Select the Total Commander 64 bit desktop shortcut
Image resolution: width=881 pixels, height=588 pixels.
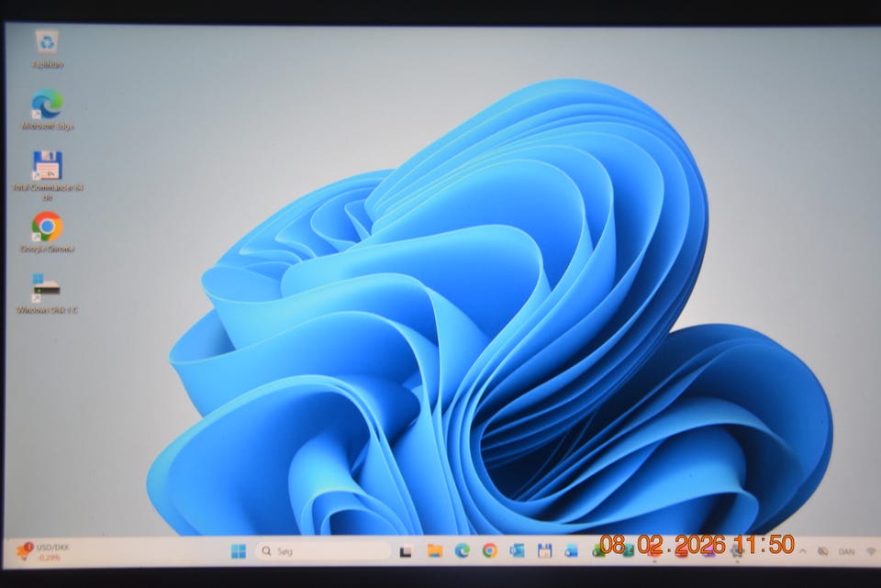point(47,176)
